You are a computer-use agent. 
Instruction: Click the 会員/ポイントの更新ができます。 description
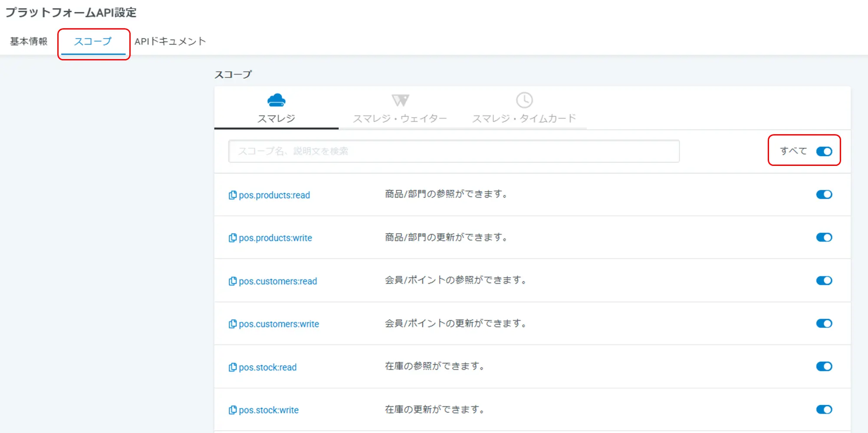[x=456, y=323]
